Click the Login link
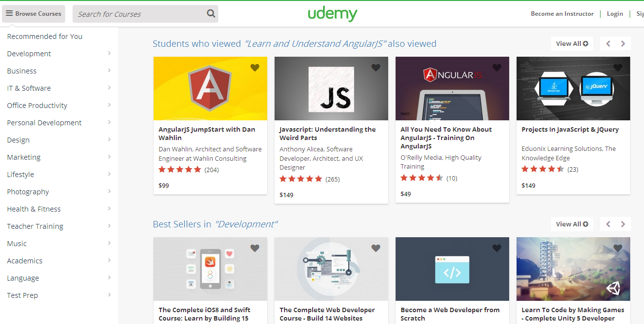Image resolution: width=644 pixels, height=324 pixels. [615, 14]
